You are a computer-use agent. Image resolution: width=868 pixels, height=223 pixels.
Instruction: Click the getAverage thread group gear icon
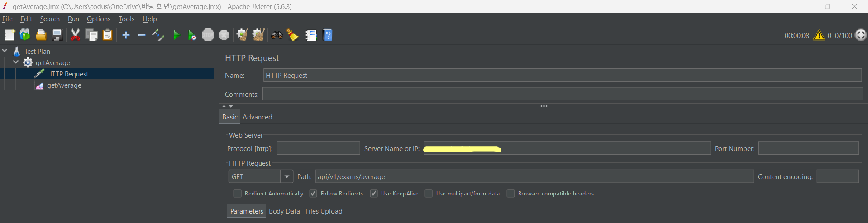[x=28, y=62]
